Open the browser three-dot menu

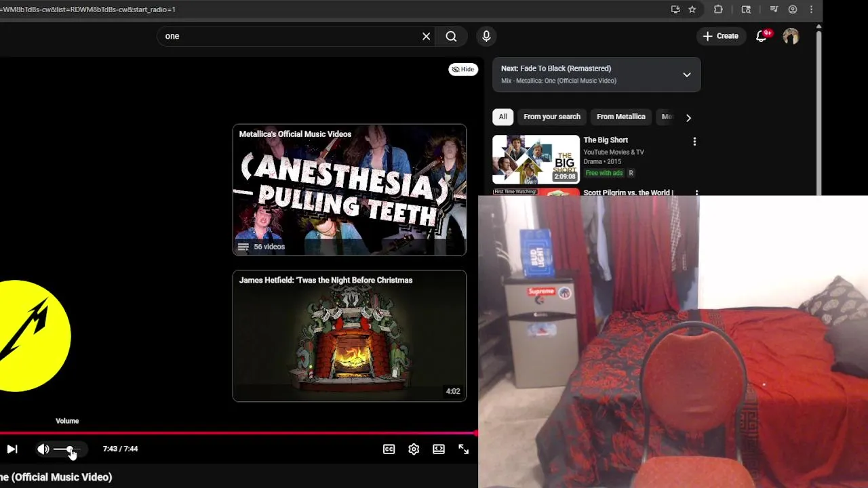point(811,9)
